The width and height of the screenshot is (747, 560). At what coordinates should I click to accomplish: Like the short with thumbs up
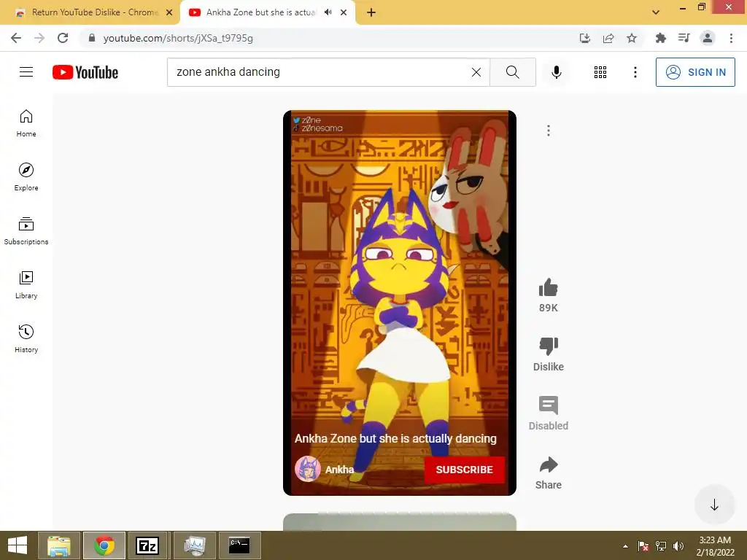(x=549, y=287)
